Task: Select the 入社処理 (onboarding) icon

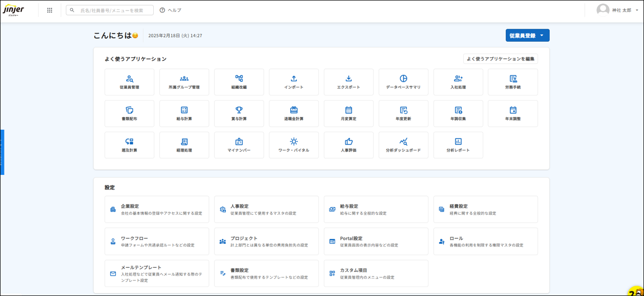Action: [458, 81]
